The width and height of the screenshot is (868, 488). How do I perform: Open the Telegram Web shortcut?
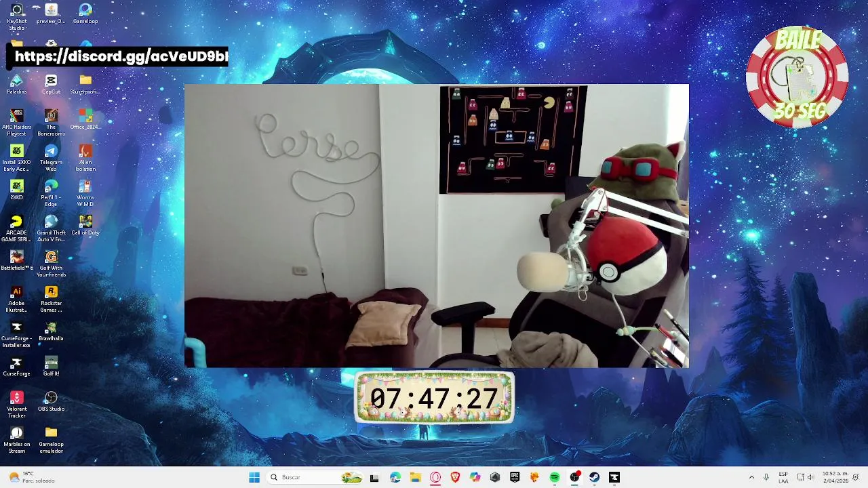pos(51,158)
